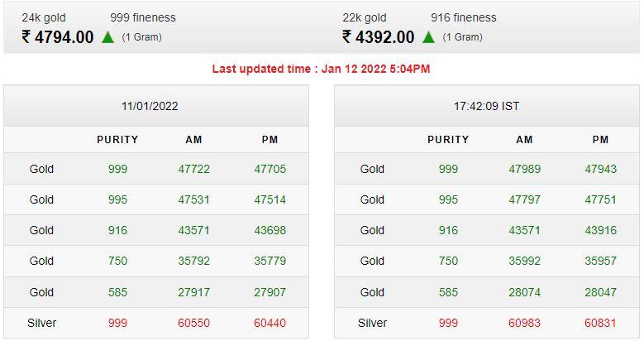644x341 pixels.
Task: Click the green up arrow beside 24k gold price
Action: (107, 37)
